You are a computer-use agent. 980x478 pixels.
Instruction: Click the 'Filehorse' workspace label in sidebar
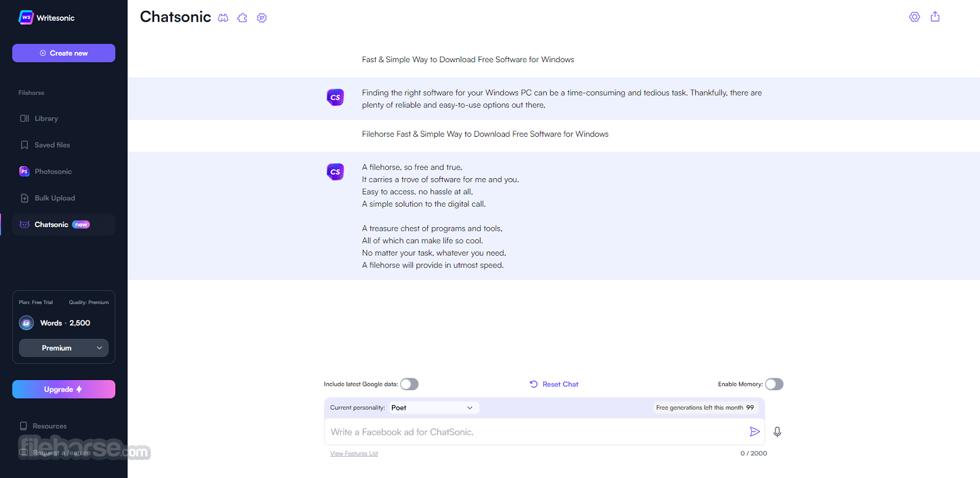tap(31, 93)
